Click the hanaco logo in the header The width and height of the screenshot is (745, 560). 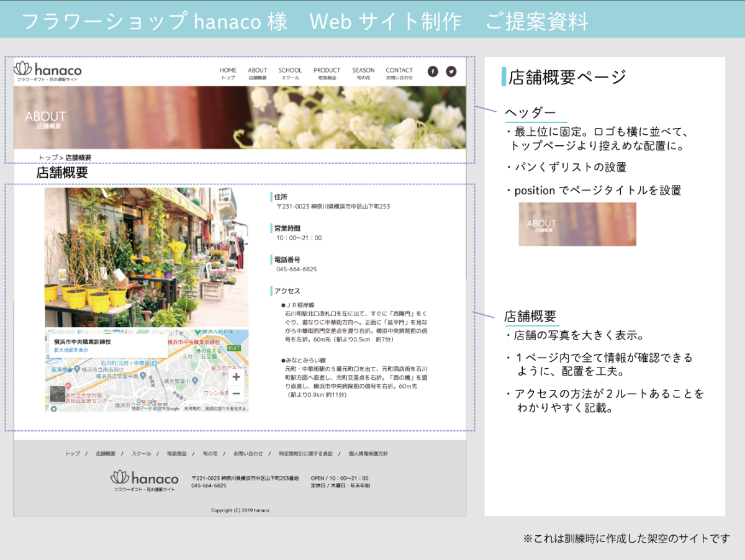[48, 71]
